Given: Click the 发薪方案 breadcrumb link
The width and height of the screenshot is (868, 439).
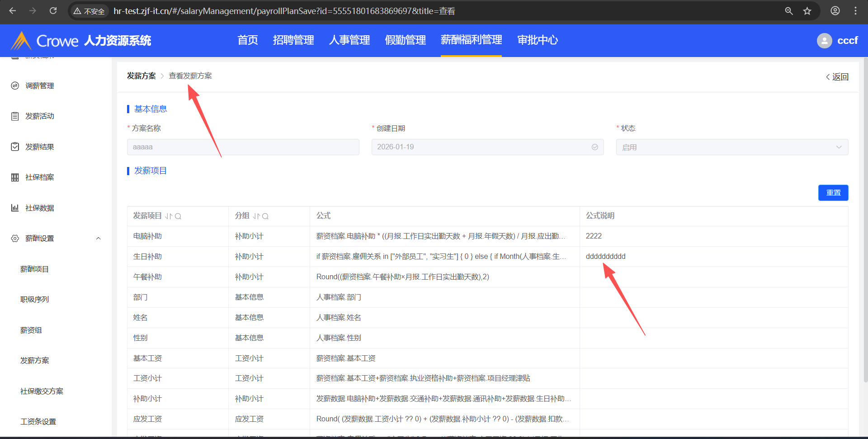Looking at the screenshot, I should tap(141, 76).
